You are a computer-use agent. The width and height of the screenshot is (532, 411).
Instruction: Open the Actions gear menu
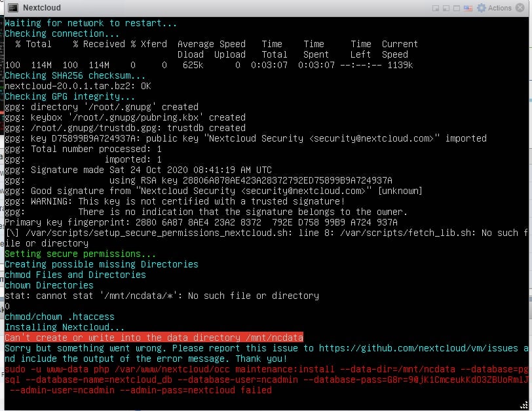click(x=494, y=8)
